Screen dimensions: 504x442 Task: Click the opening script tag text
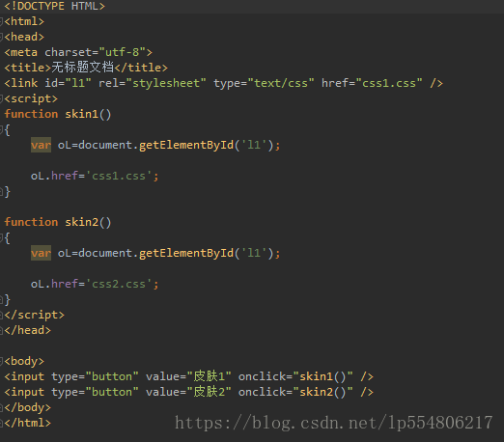coord(31,98)
